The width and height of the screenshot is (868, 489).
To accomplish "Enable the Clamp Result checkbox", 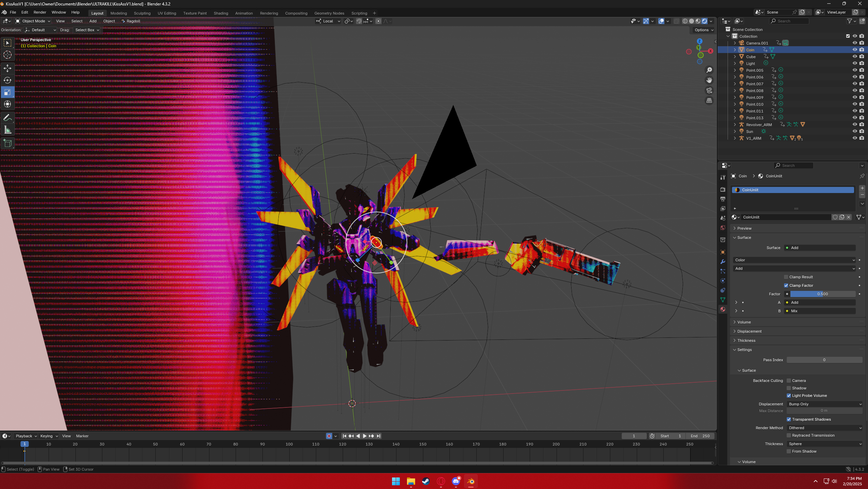I will point(786,277).
